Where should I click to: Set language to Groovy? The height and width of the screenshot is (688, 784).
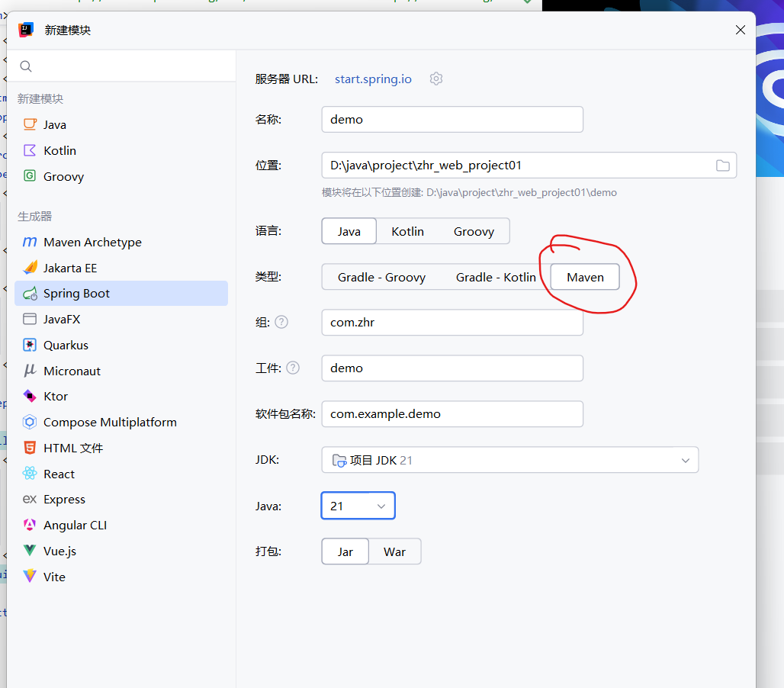pos(474,231)
